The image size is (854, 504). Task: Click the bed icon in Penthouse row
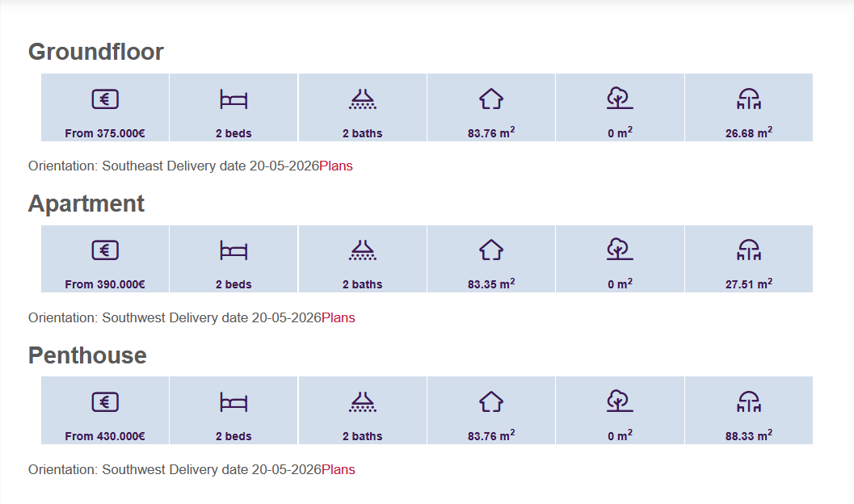coord(233,402)
